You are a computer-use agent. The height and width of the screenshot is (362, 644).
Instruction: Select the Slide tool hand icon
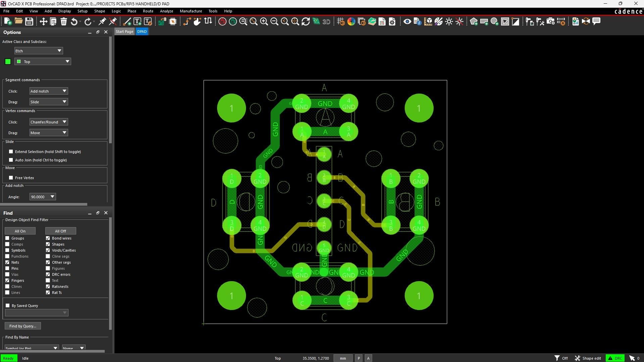coord(197,21)
